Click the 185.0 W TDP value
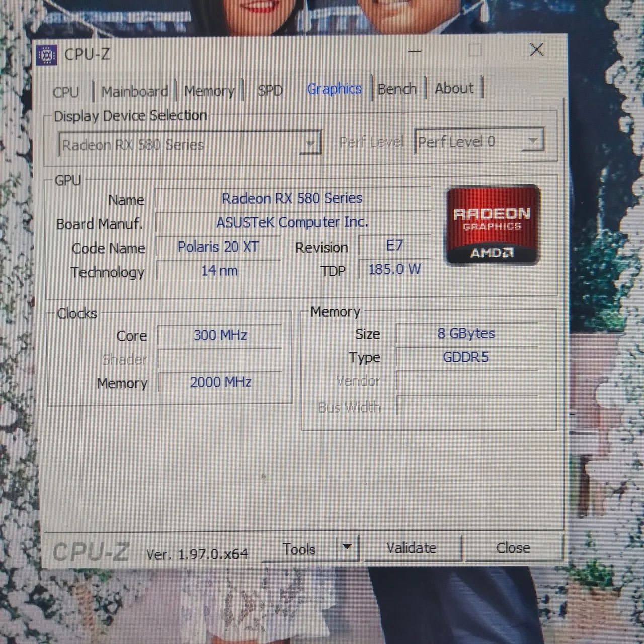This screenshot has height=644, width=644. click(x=394, y=269)
